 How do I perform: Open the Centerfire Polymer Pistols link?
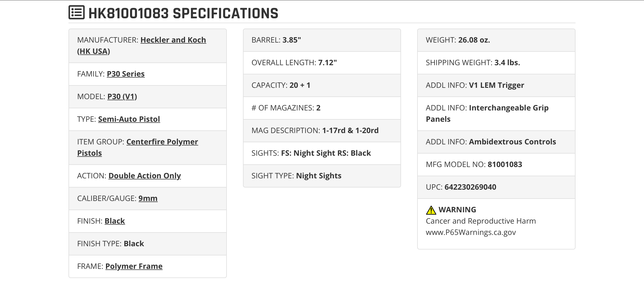pyautogui.click(x=138, y=147)
